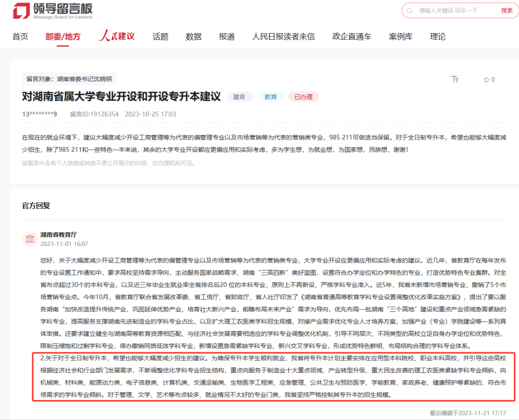Select the 已办理 status tag
Screen dimensions: 519x420
(x=303, y=97)
